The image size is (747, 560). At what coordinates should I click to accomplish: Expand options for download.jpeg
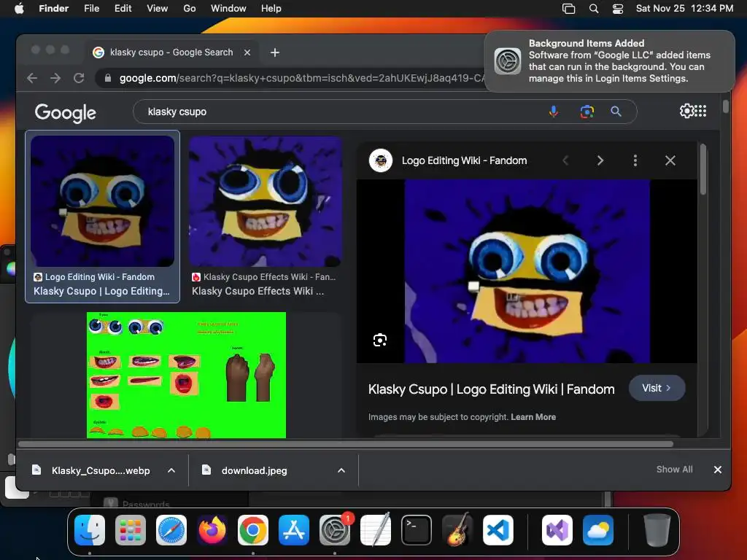click(x=341, y=470)
